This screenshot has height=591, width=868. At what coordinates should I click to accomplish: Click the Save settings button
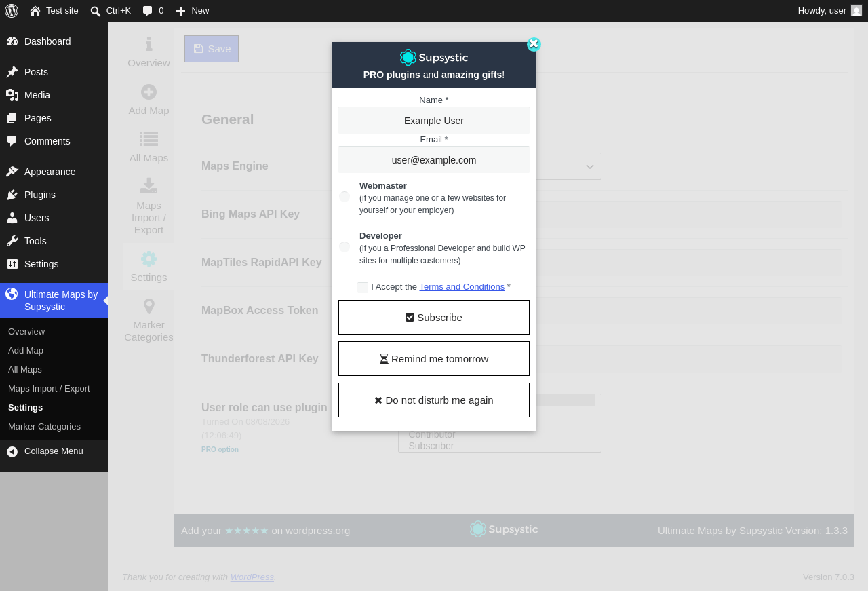(x=212, y=49)
